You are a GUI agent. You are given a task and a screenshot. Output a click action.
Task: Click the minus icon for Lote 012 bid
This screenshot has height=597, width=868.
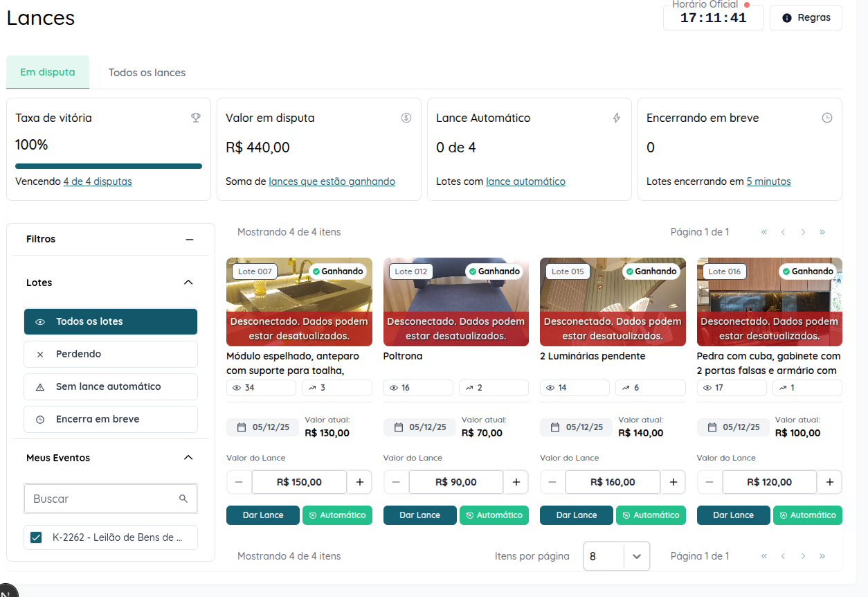coord(396,482)
